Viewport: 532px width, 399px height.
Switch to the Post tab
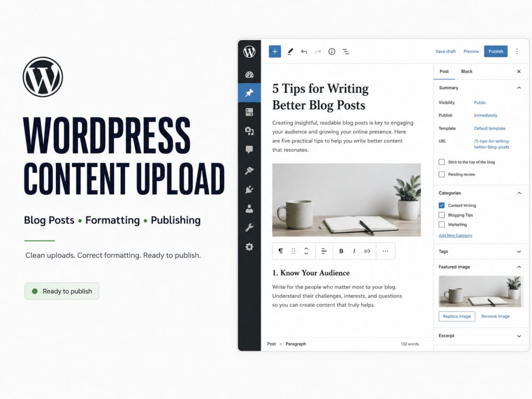pos(444,71)
